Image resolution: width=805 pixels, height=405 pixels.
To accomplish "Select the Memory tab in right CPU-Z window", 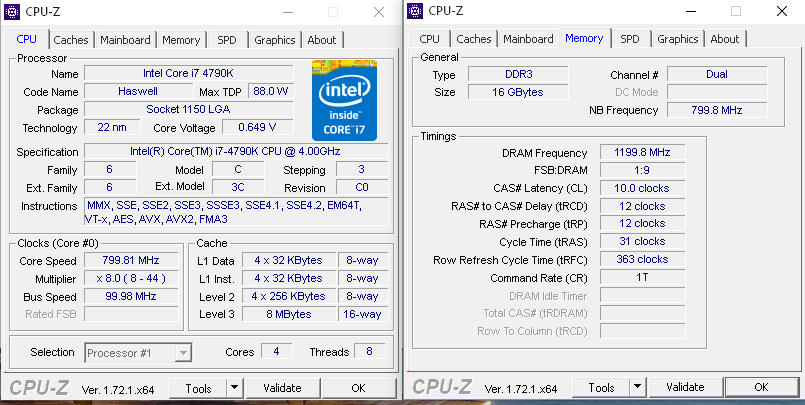I will click(x=584, y=38).
